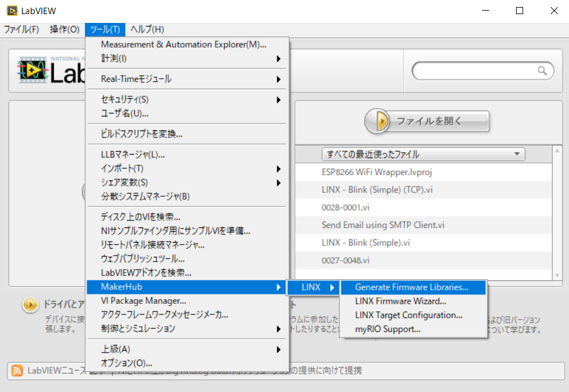Click the RSS feed icon beside LabVIEWニュース
This screenshot has width=569, height=392.
click(17, 371)
